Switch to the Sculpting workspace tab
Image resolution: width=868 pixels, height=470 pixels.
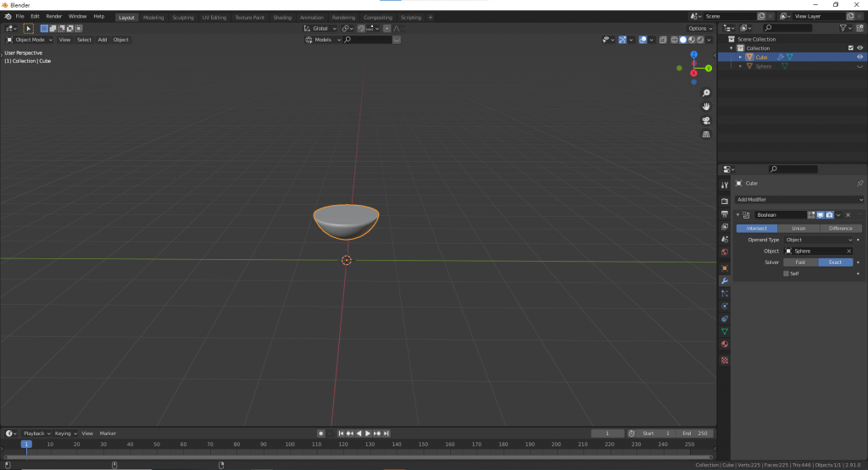[x=183, y=18]
